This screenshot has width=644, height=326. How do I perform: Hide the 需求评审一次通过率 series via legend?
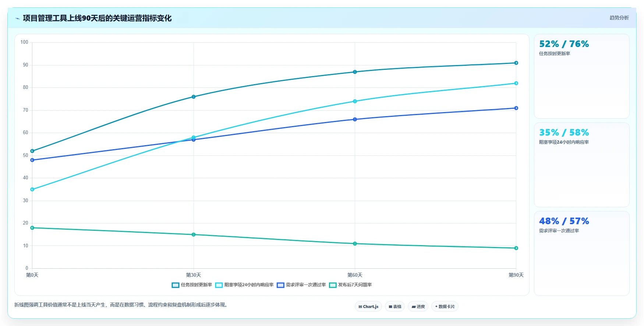pos(301,285)
